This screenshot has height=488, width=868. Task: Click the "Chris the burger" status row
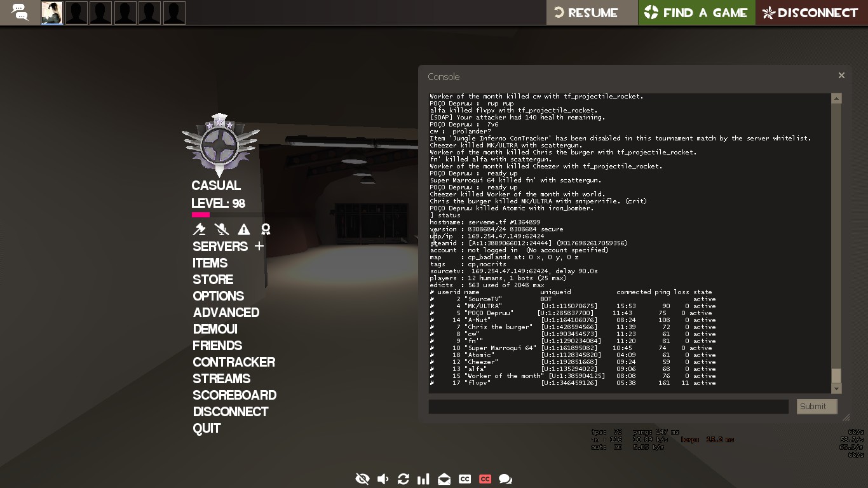[x=573, y=327]
